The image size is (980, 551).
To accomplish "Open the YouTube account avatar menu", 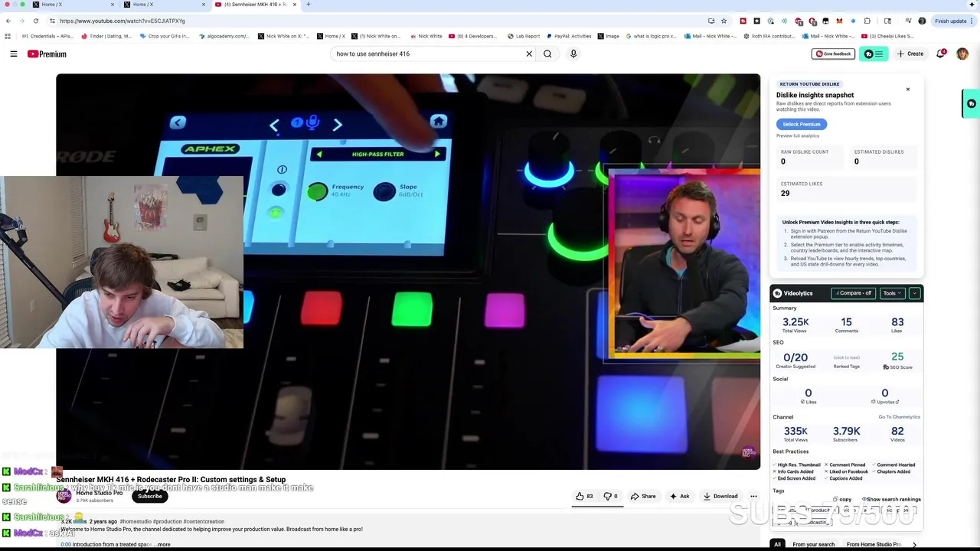I will (x=962, y=54).
